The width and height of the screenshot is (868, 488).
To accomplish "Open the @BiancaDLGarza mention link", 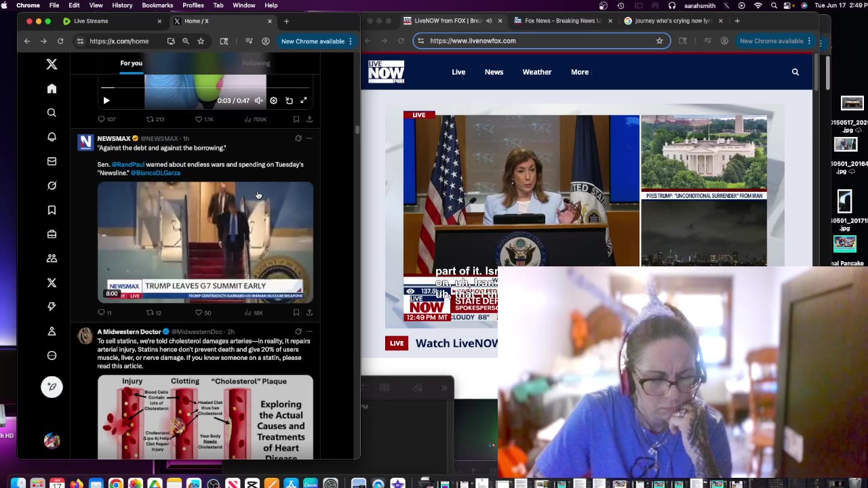I will pos(155,173).
